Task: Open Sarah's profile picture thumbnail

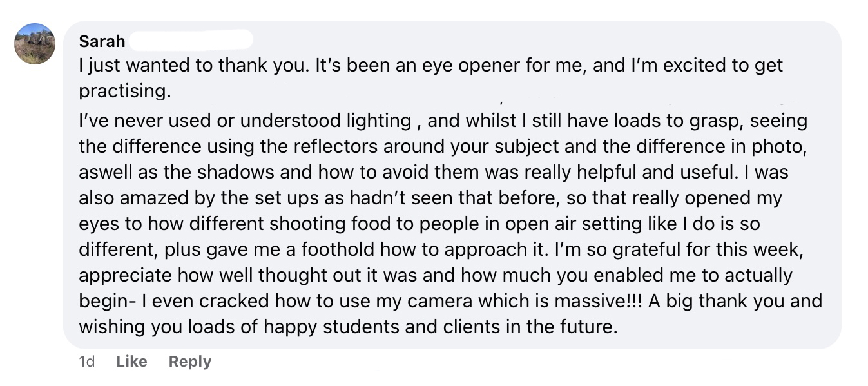Action: point(35,44)
